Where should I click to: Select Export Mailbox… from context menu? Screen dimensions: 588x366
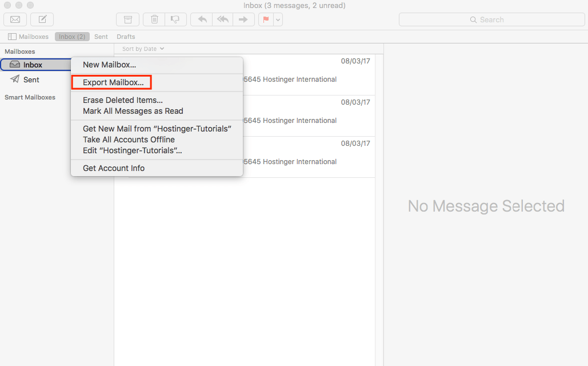(x=113, y=82)
